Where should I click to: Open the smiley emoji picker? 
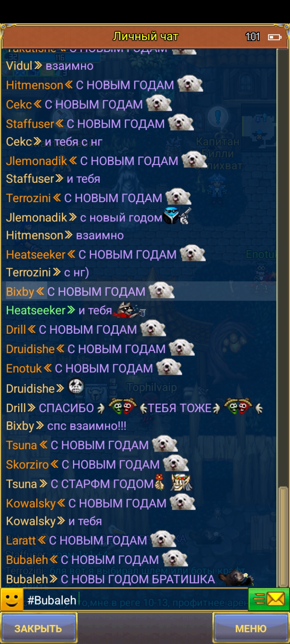pos(12,599)
